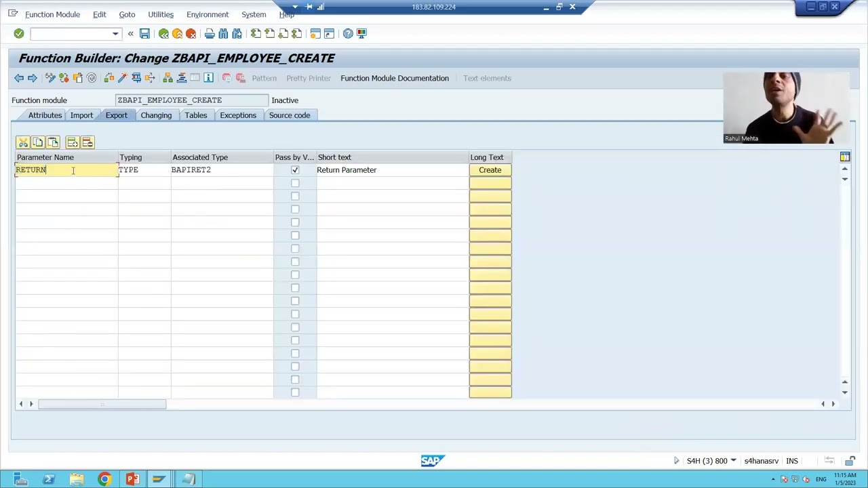This screenshot has height=488, width=868.
Task: Click the green Back icon in standard toolbar
Action: coord(163,33)
